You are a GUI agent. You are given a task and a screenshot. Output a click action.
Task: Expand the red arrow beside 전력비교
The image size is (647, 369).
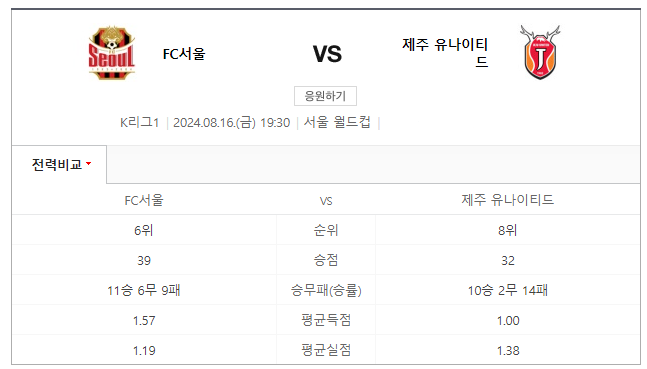click(88, 164)
